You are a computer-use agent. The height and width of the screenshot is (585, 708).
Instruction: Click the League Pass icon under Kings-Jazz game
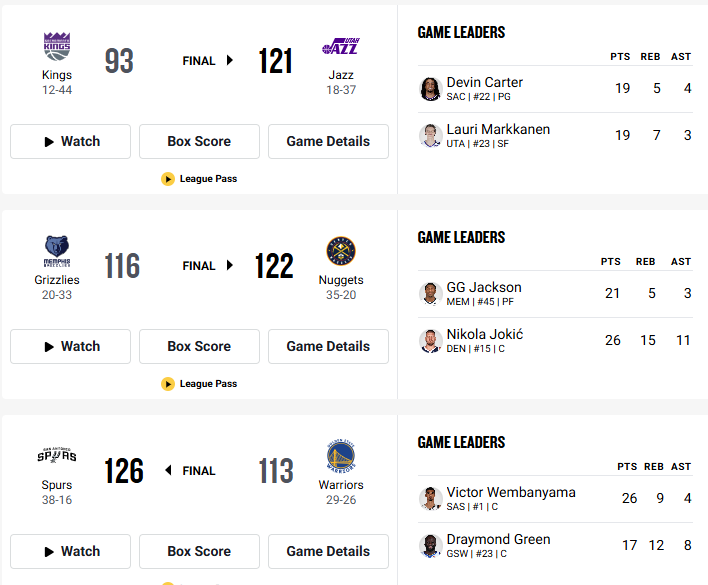pos(168,179)
